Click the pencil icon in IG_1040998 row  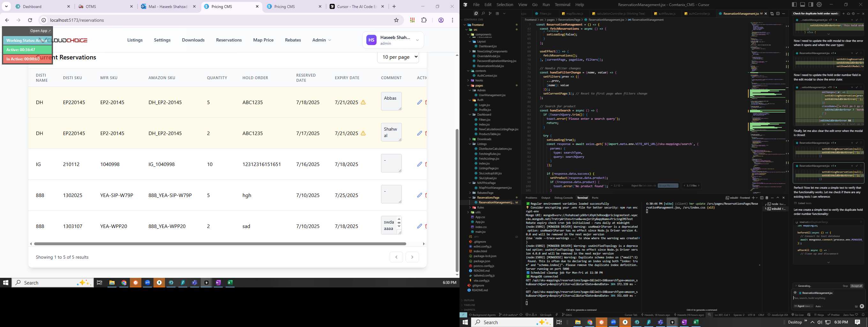[x=419, y=164]
